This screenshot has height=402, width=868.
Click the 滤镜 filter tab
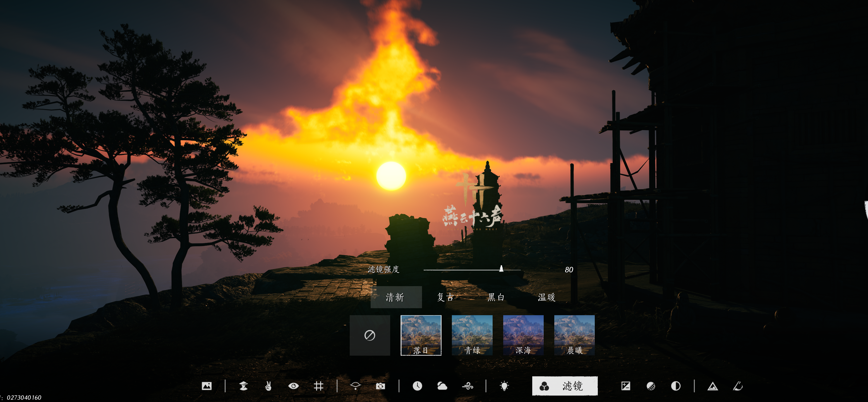[x=565, y=386]
